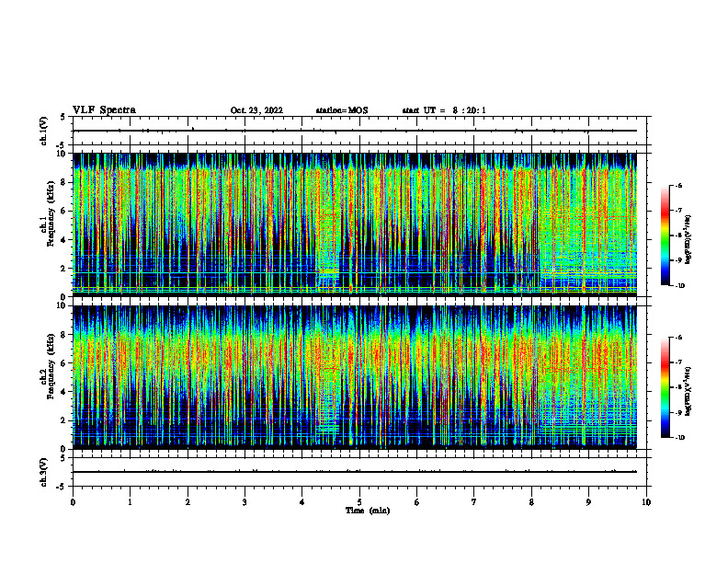The height and width of the screenshot is (563, 728).
Task: Click the ch.1 spectrogram color scale bar
Action: 665,236
